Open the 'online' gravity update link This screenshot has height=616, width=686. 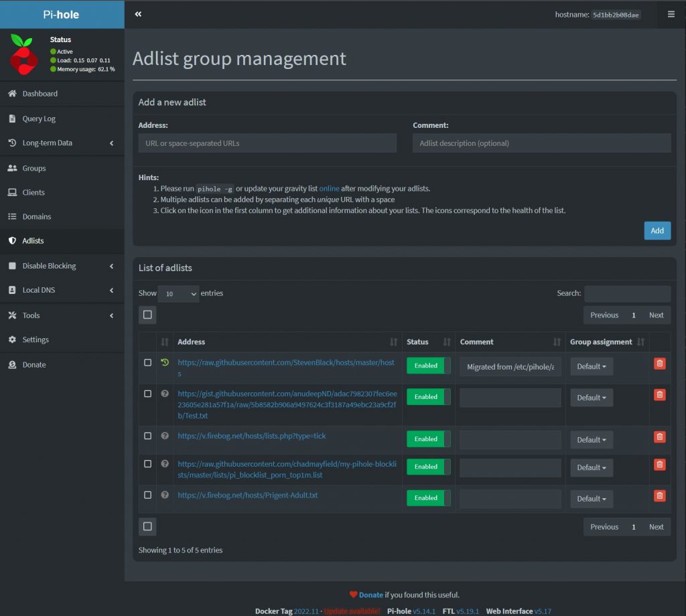pos(329,189)
